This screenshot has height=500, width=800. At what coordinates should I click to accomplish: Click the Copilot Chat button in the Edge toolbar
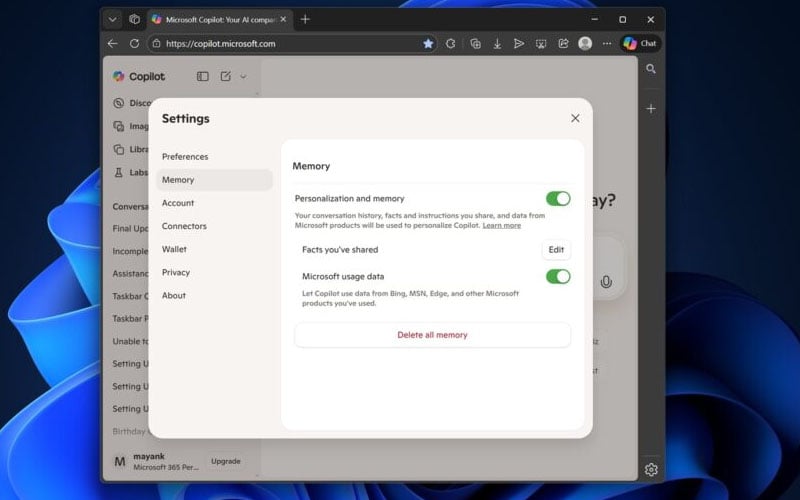[x=640, y=43]
